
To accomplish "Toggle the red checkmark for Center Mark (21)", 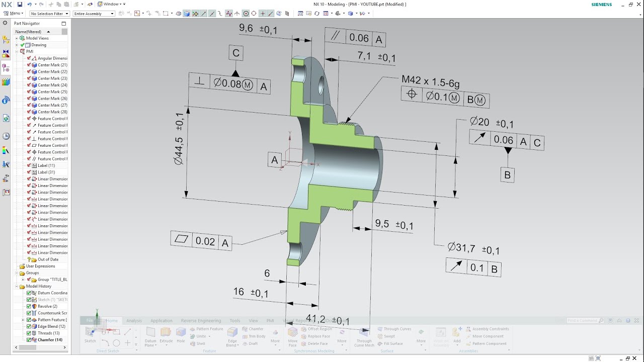I will [29, 65].
